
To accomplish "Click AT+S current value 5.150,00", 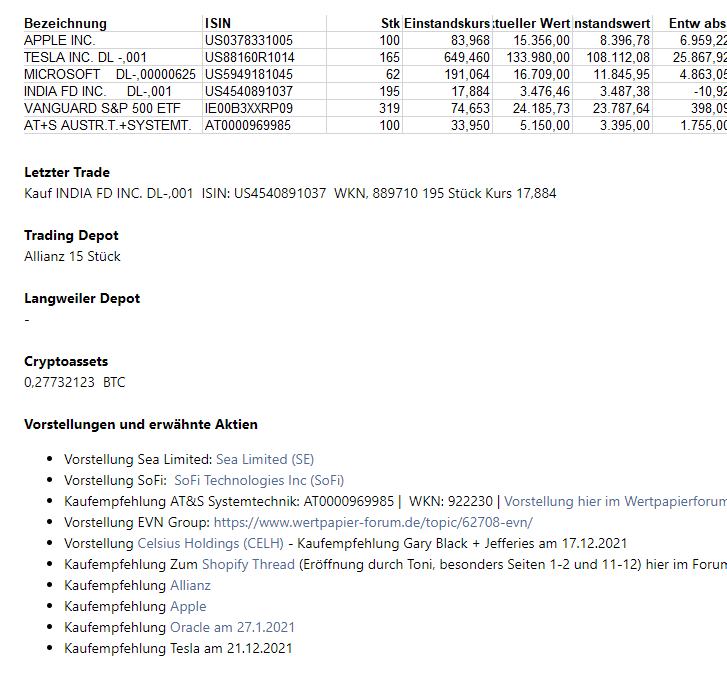I will (545, 125).
